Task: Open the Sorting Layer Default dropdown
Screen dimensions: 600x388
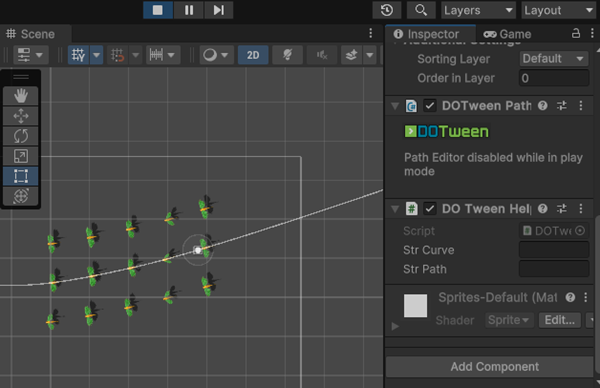Action: click(x=554, y=59)
